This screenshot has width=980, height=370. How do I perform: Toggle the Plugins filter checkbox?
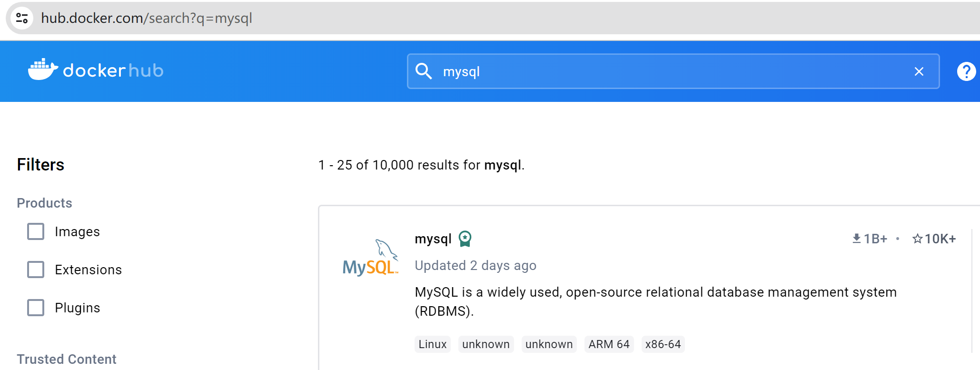click(36, 308)
